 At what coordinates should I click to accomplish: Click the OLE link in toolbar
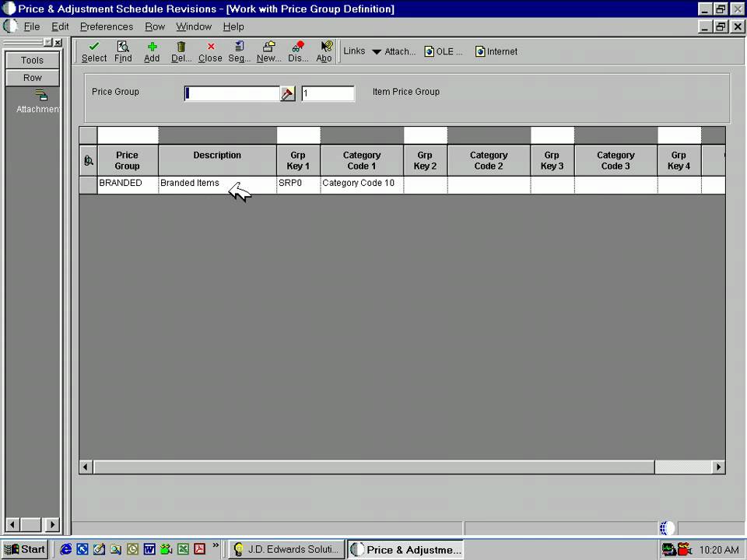443,51
